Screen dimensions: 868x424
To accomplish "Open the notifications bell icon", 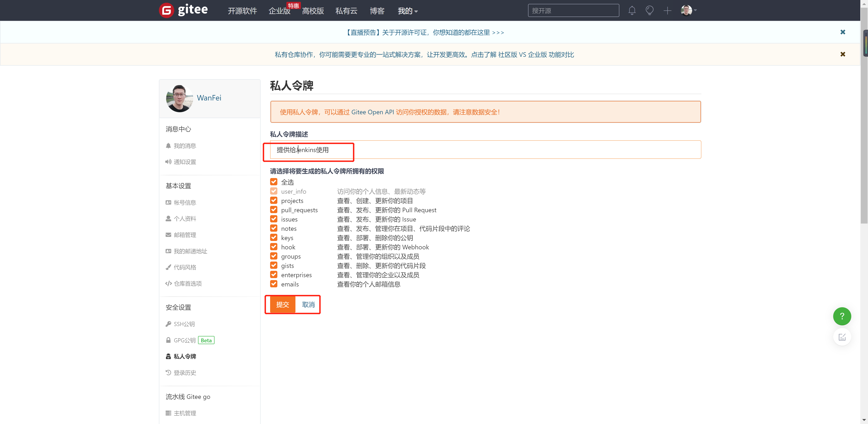I will coord(632,10).
